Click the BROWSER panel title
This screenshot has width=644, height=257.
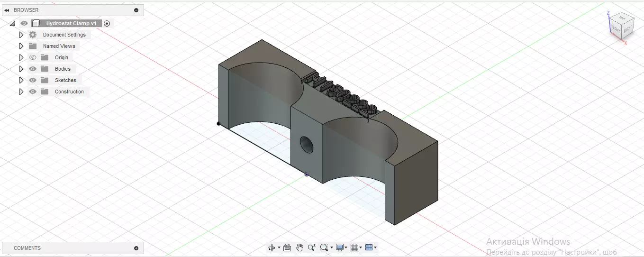26,10
